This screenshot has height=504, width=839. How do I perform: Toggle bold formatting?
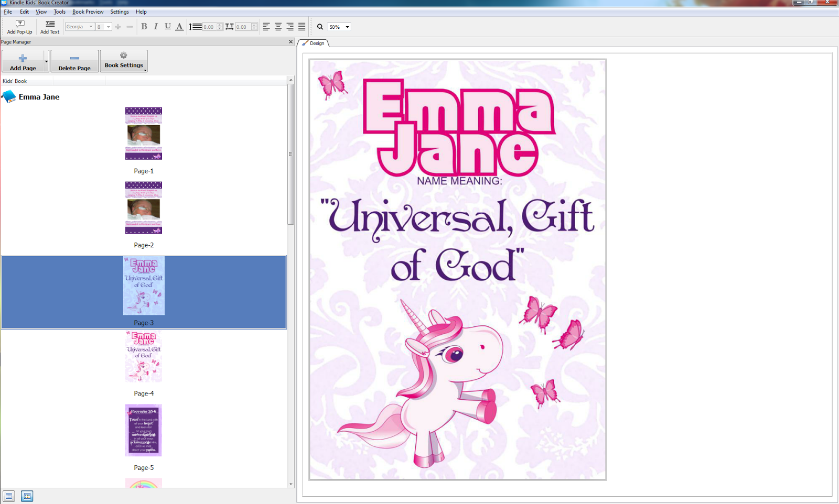click(x=144, y=27)
